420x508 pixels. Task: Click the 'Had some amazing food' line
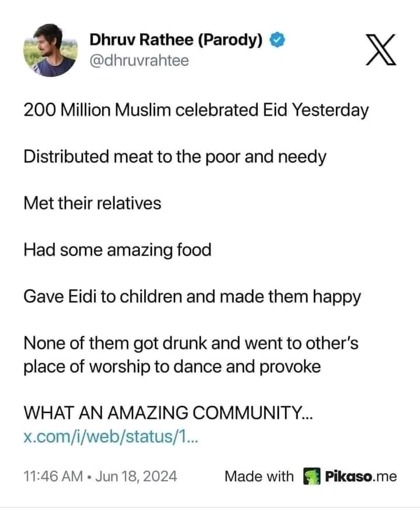117,250
